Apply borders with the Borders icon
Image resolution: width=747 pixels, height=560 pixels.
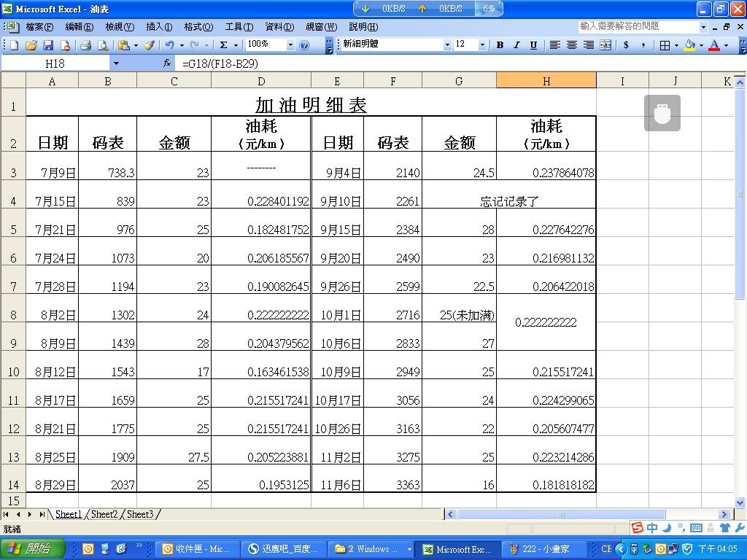(665, 44)
